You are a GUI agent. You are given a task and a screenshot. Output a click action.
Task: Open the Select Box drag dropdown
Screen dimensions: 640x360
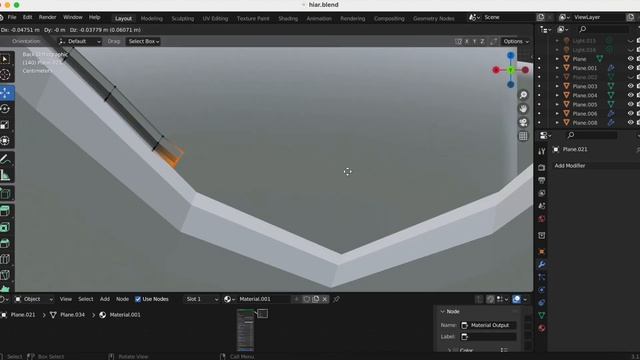point(143,41)
